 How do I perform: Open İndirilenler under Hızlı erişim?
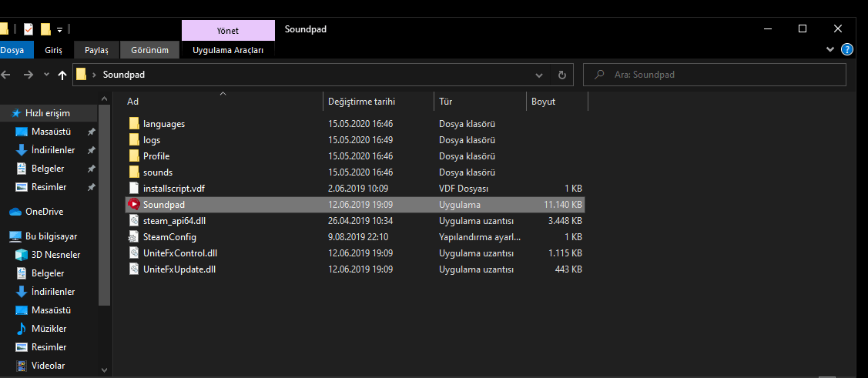pos(53,150)
